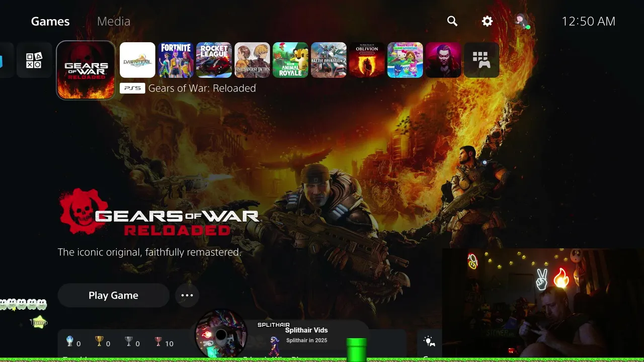
Task: Open the search icon
Action: (452, 21)
